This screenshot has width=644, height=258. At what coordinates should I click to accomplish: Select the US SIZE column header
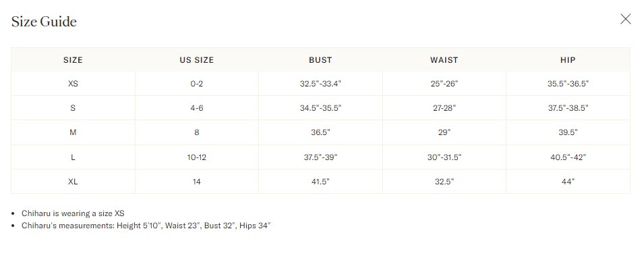point(197,60)
